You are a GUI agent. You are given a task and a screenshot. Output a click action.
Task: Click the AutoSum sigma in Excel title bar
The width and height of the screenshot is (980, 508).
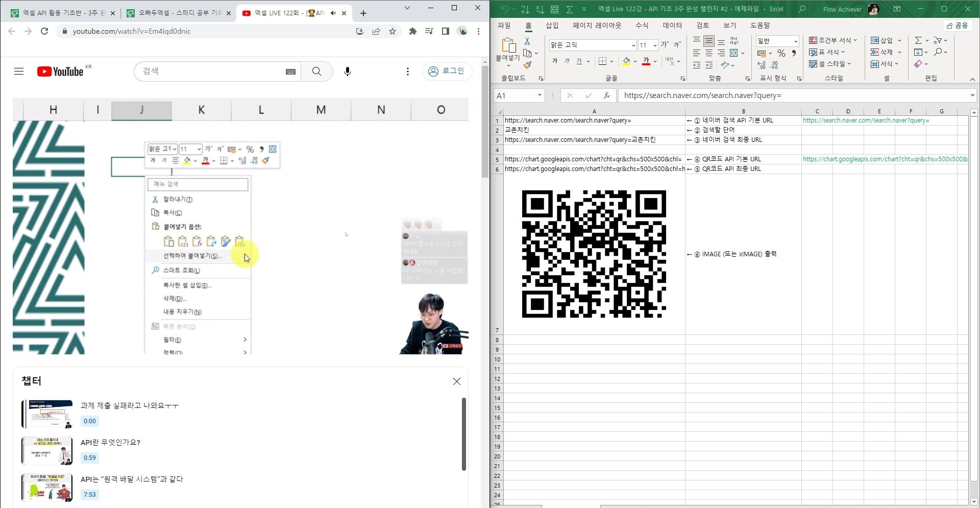[x=570, y=9]
